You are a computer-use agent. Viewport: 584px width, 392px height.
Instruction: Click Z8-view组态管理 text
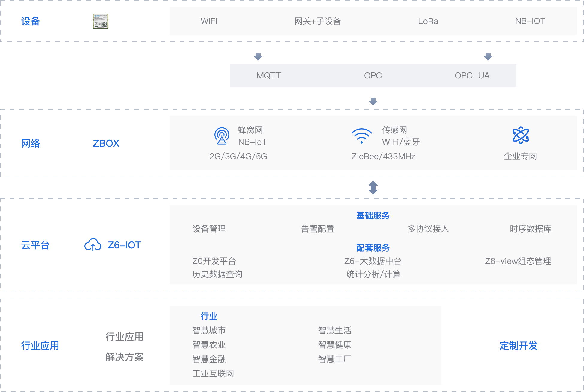(518, 261)
